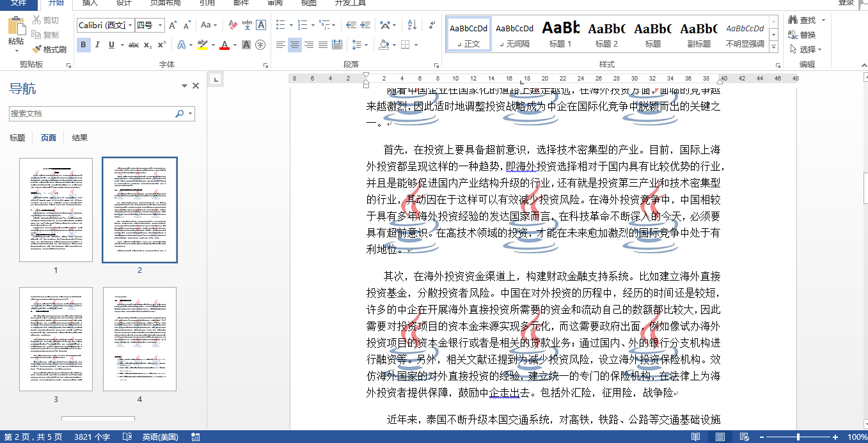Open the font size 四号 dropdown
Viewport: 868px width, 443px height.
[x=160, y=26]
